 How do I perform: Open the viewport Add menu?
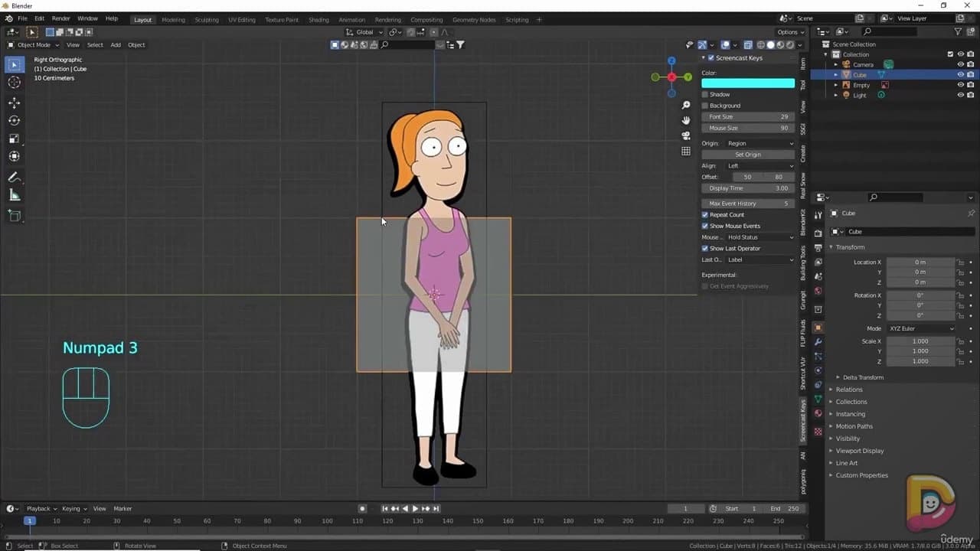[x=116, y=45]
